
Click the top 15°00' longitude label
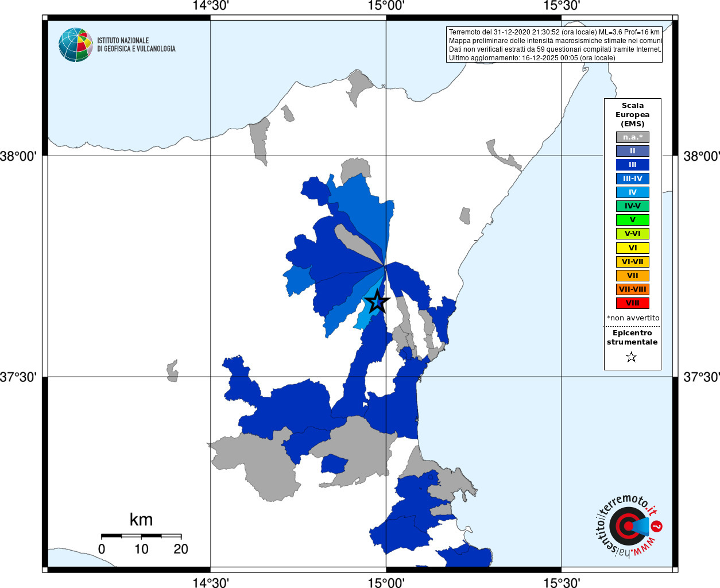[386, 6]
